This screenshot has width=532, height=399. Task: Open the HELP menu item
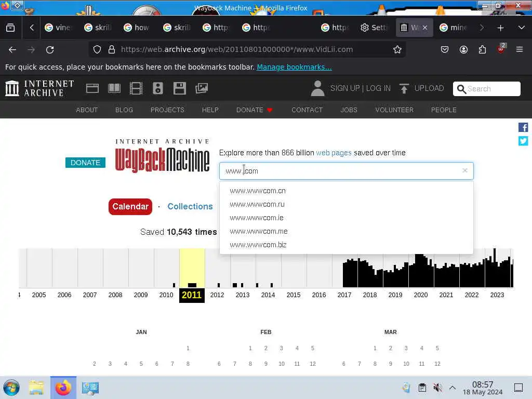(210, 110)
